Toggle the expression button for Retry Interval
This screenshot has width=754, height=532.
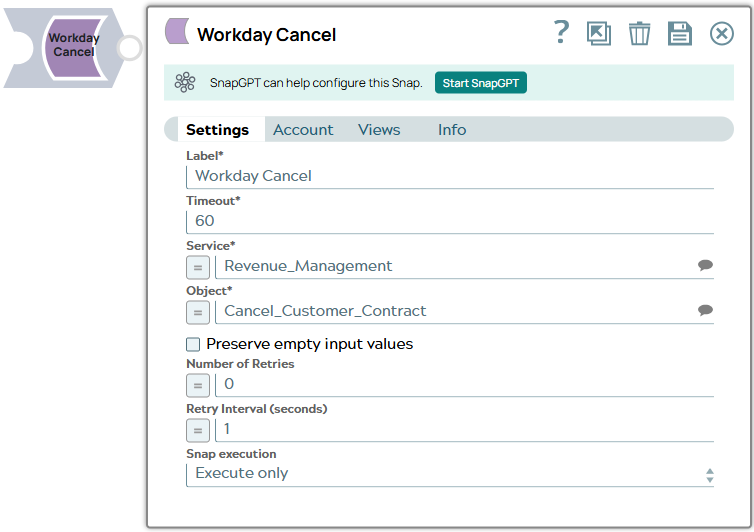(198, 431)
